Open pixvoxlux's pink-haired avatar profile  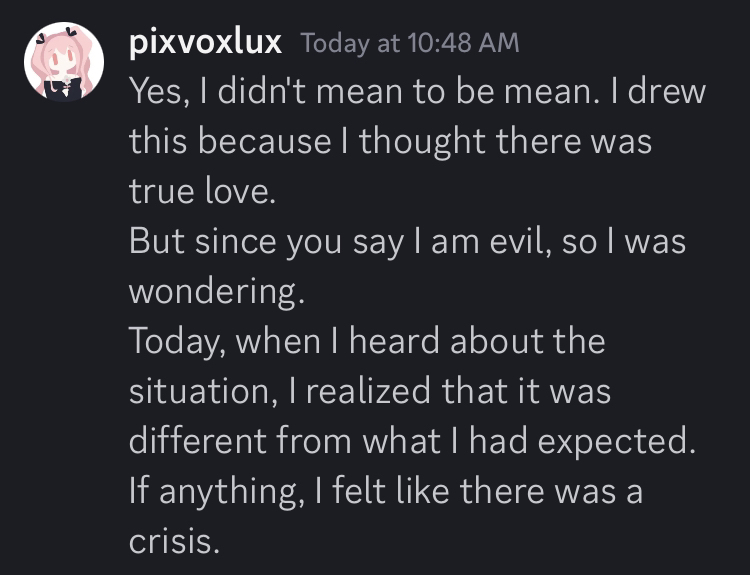[x=64, y=61]
